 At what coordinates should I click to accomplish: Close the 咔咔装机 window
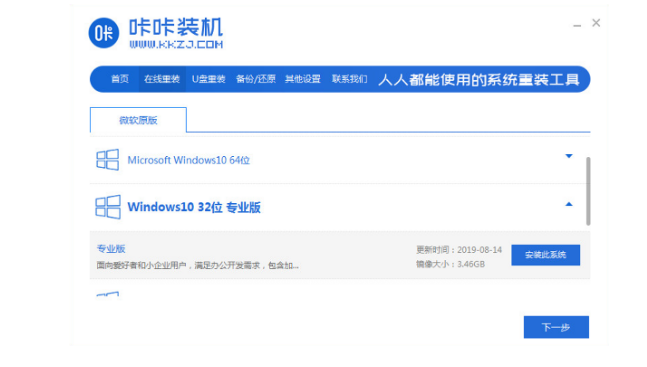coord(596,23)
